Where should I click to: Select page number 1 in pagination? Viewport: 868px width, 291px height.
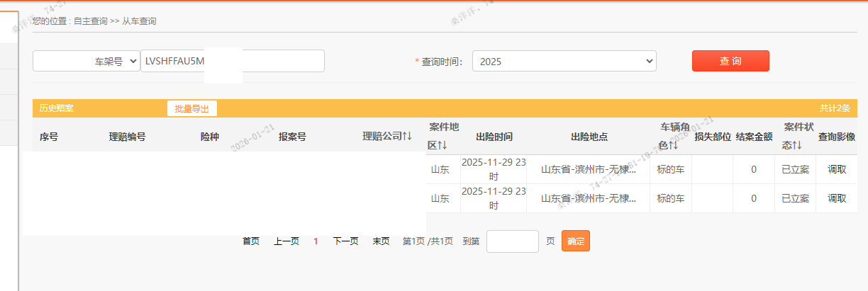click(x=316, y=241)
